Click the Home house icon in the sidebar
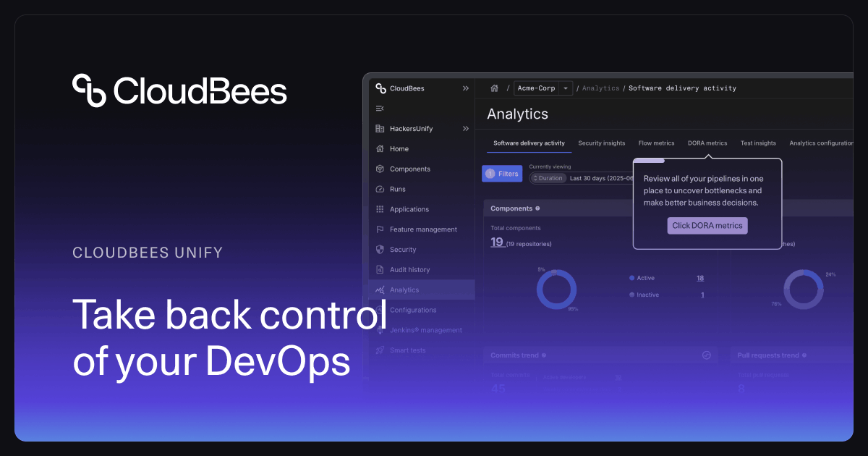Viewport: 868px width, 456px height. tap(380, 148)
